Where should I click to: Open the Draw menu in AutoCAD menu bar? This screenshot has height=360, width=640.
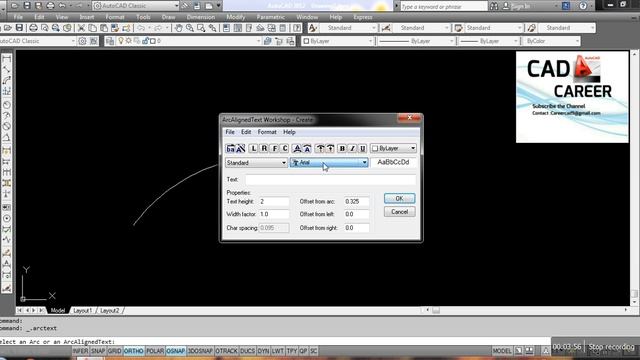click(169, 17)
